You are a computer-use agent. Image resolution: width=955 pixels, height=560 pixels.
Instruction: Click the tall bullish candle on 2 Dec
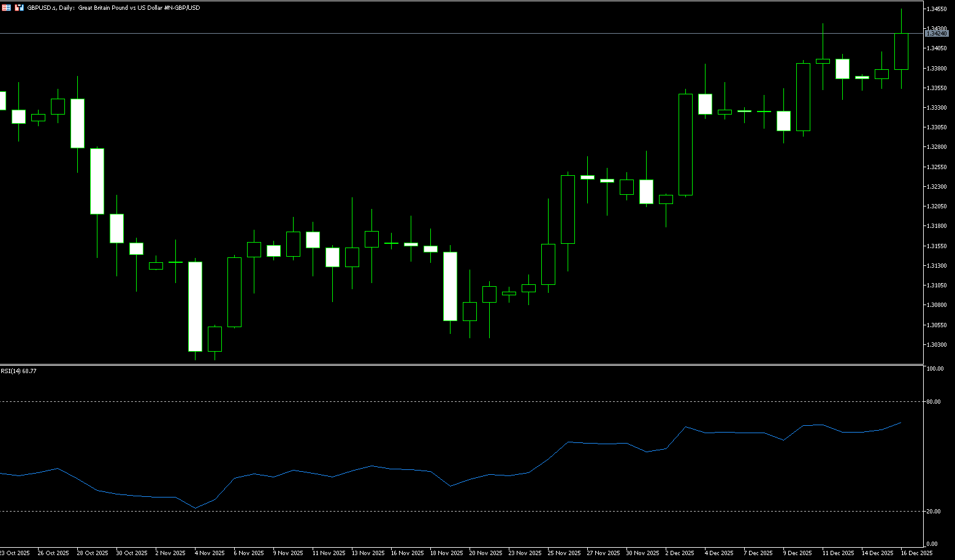(685, 145)
